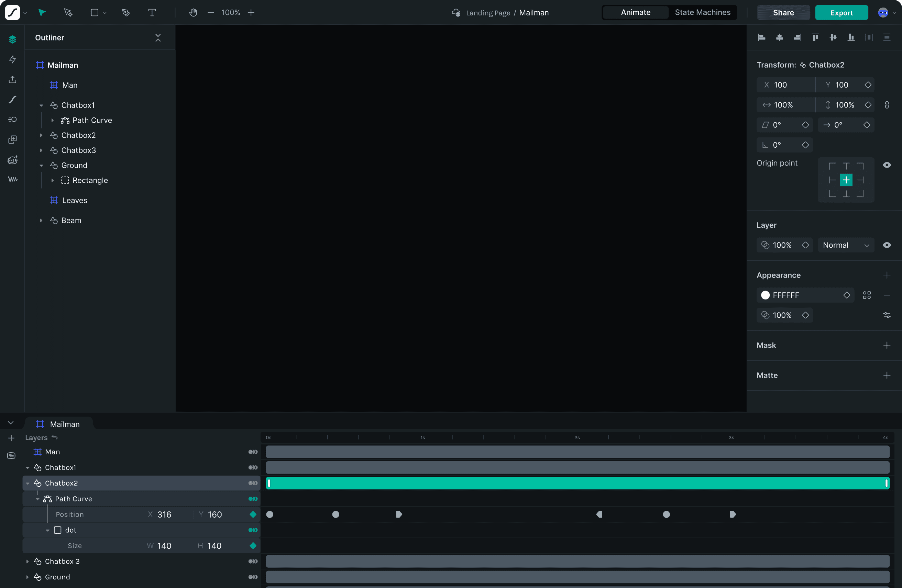Open the lightning bolt sidebar panel

click(12, 59)
